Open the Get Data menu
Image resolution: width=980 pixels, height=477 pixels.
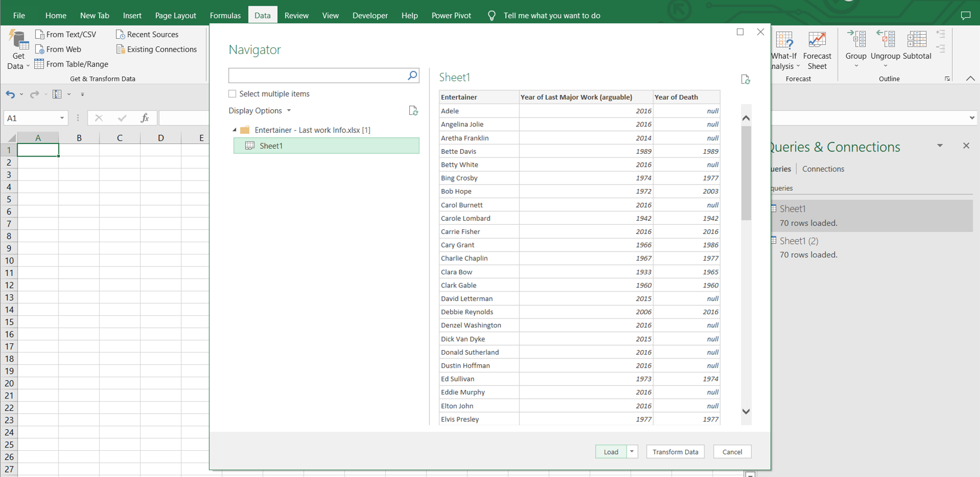[x=18, y=50]
